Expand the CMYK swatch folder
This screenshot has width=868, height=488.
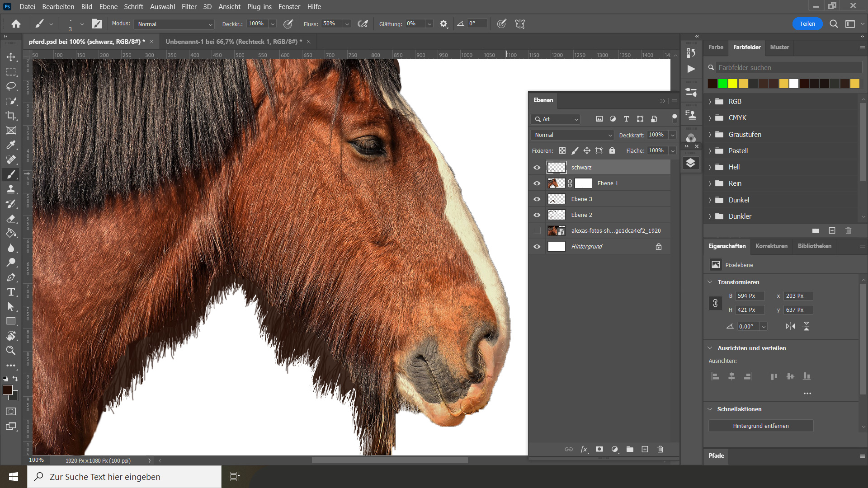click(710, 118)
